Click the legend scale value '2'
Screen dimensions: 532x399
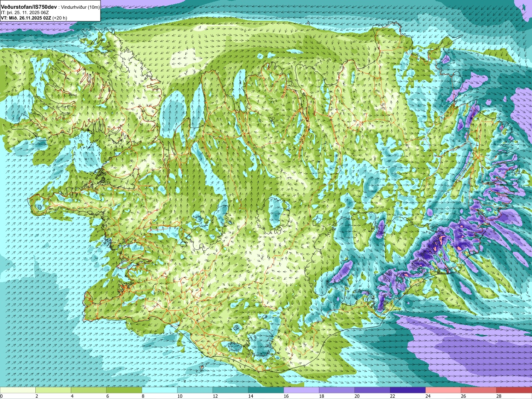[37, 396]
